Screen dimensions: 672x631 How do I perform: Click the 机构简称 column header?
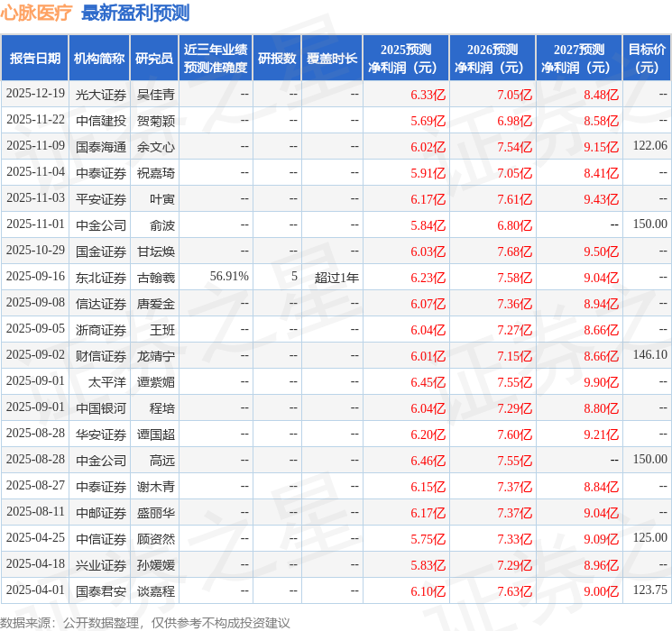pyautogui.click(x=99, y=58)
